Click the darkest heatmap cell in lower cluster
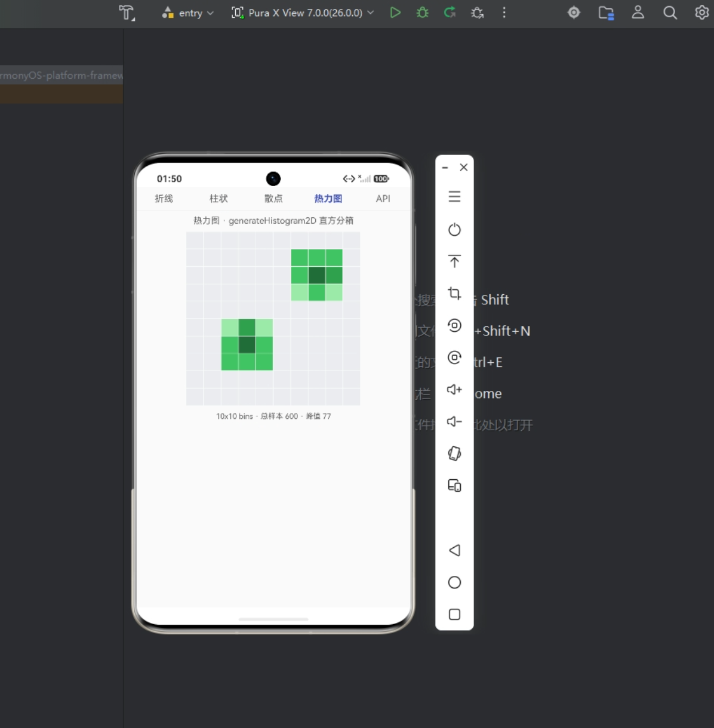The height and width of the screenshot is (728, 714). point(247,345)
